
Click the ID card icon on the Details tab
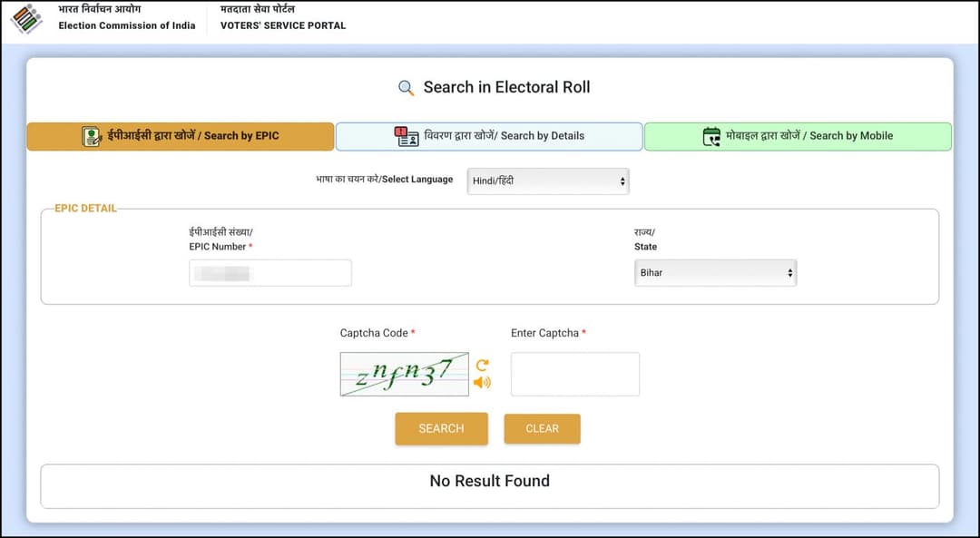tap(407, 136)
